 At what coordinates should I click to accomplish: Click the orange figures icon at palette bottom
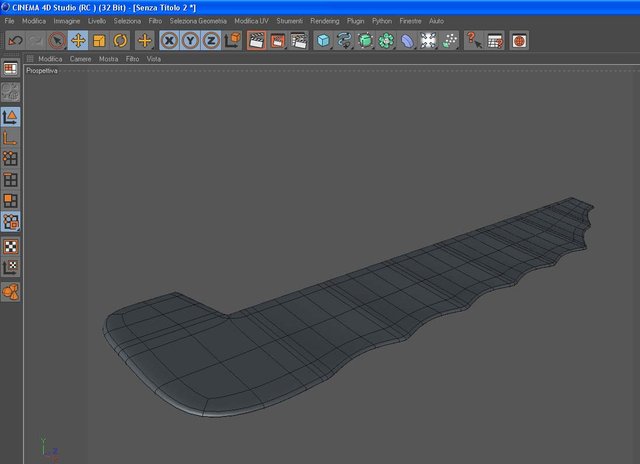(11, 292)
